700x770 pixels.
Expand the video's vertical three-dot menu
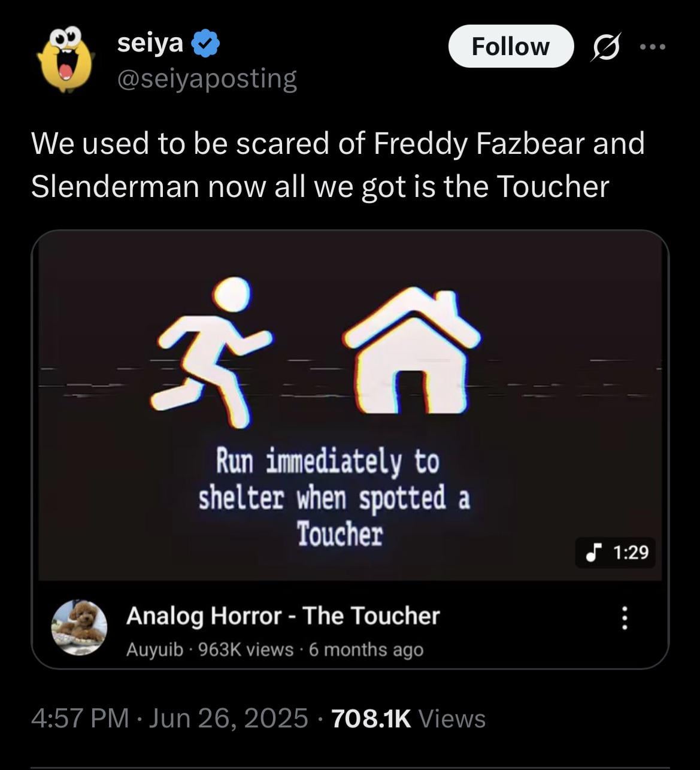tap(625, 618)
